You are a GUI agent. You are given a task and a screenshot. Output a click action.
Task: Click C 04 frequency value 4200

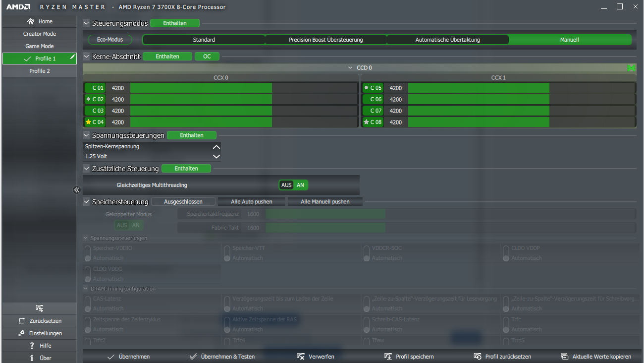tap(118, 122)
